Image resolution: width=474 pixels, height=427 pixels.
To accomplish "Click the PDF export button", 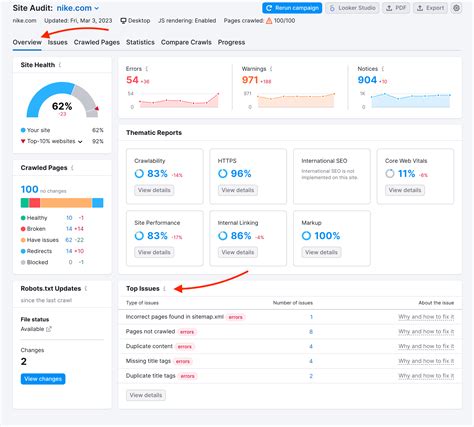I will pos(396,8).
